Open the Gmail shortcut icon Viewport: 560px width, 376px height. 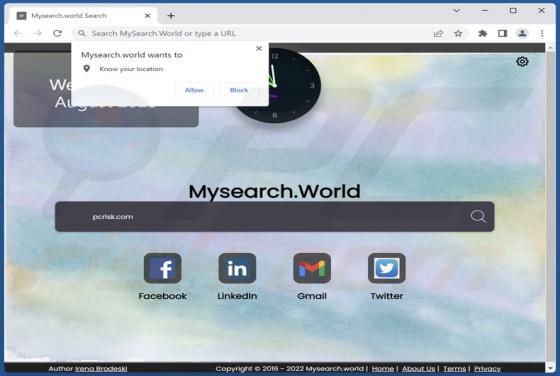pos(312,268)
